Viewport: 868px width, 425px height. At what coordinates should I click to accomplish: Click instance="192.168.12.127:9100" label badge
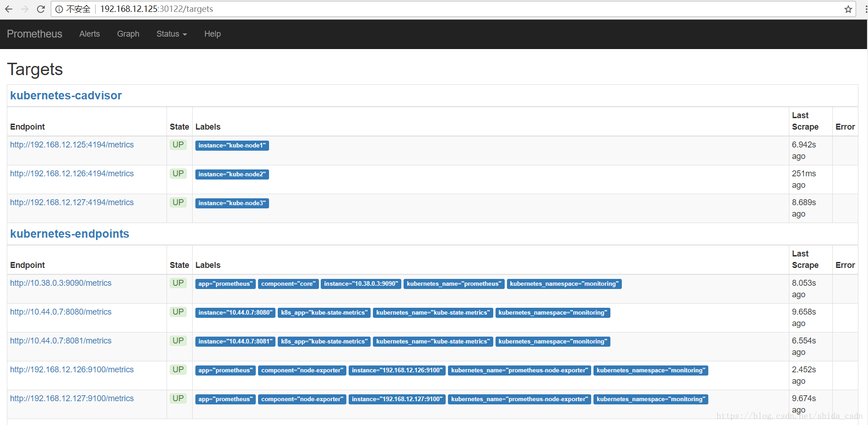click(x=397, y=399)
